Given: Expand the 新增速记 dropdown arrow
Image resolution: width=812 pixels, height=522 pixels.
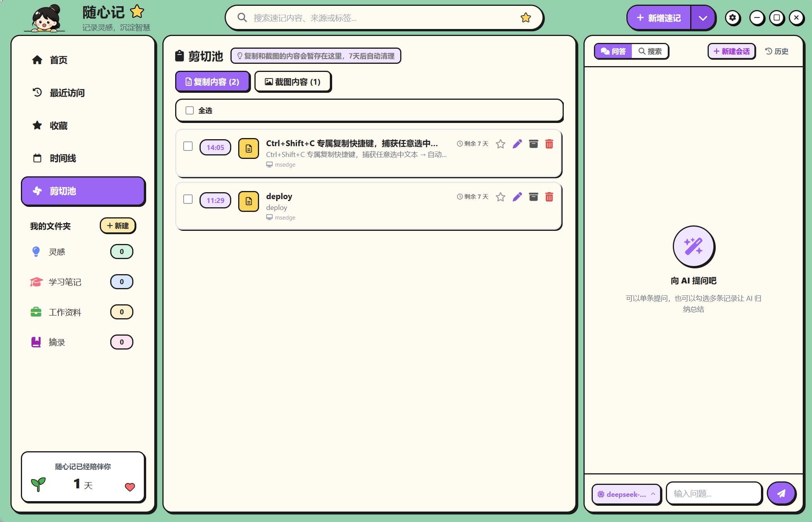Looking at the screenshot, I should pos(703,18).
